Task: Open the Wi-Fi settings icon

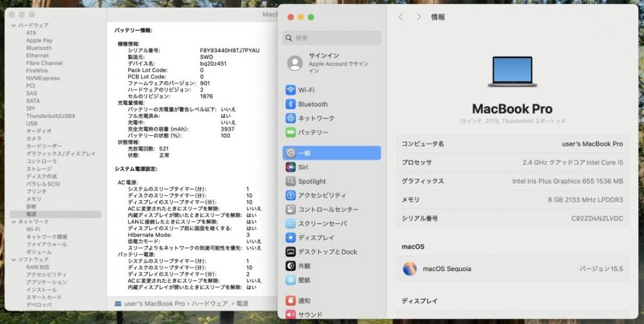Action: point(291,90)
